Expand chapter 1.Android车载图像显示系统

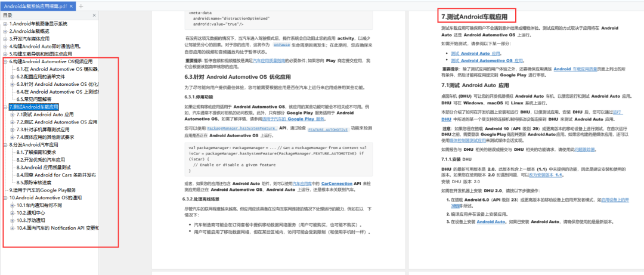click(x=5, y=24)
